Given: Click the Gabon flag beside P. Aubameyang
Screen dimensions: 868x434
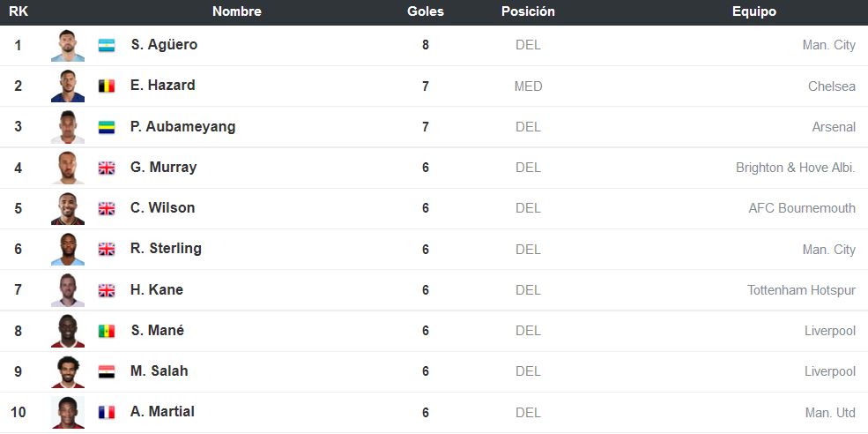Looking at the screenshot, I should click(107, 127).
